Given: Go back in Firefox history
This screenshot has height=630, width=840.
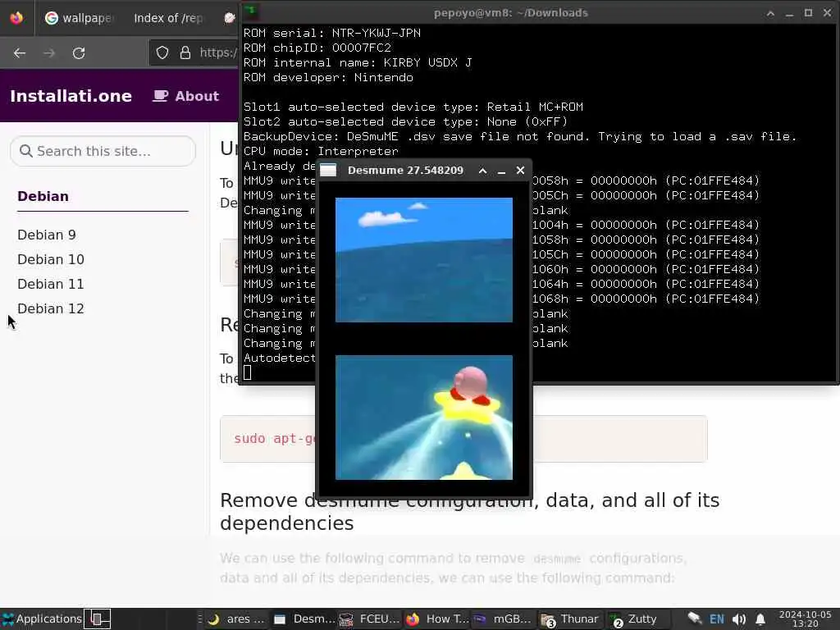Looking at the screenshot, I should click(x=20, y=53).
